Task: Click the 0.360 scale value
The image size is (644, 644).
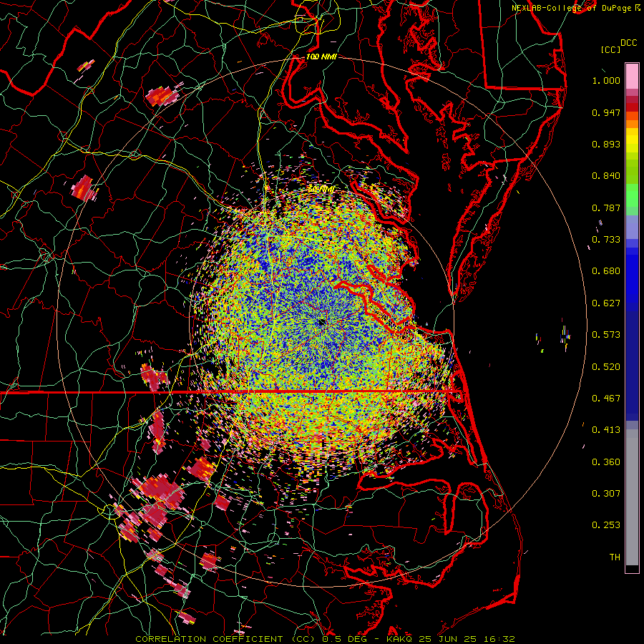Action: tap(606, 462)
